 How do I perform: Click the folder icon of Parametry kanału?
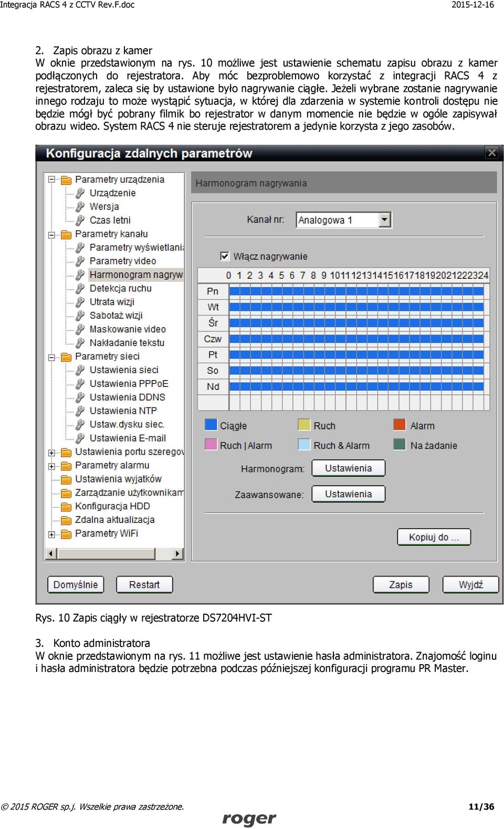(66, 234)
